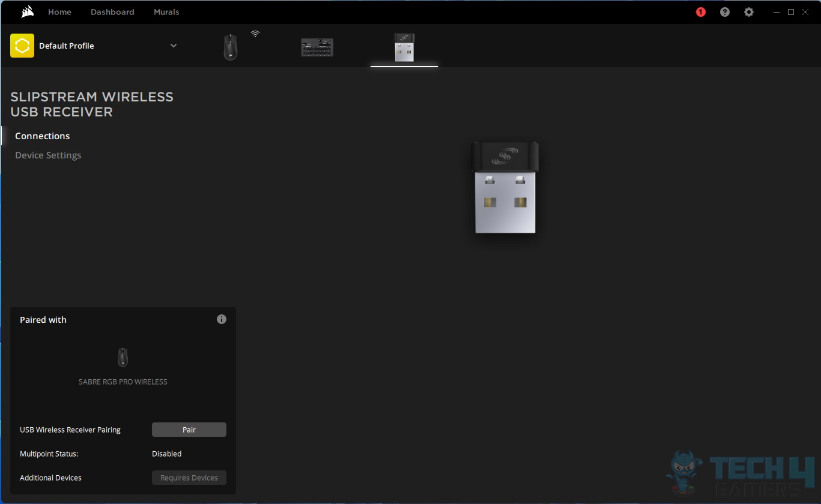
Task: Open the Murals tab
Action: 166,12
